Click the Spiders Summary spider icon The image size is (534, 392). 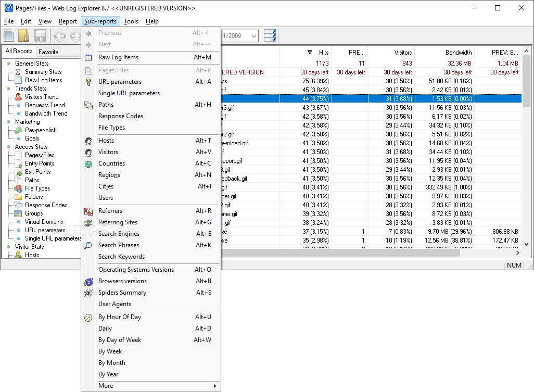pyautogui.click(x=88, y=293)
